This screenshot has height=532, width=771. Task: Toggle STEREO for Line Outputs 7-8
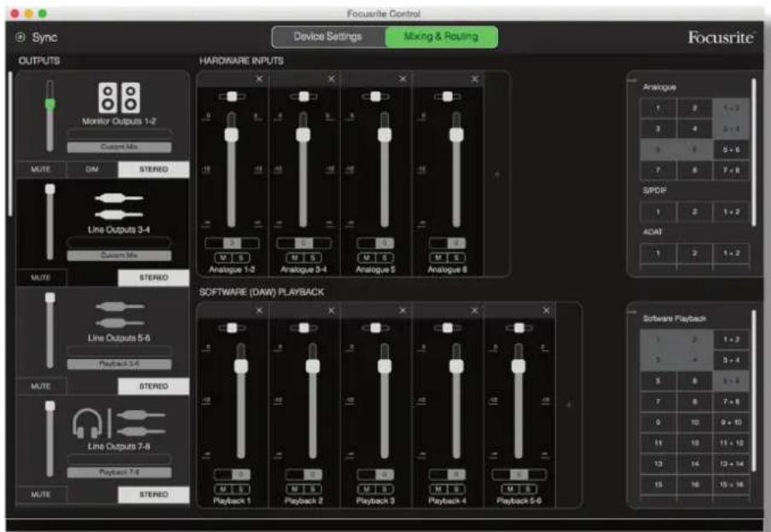coord(154,494)
